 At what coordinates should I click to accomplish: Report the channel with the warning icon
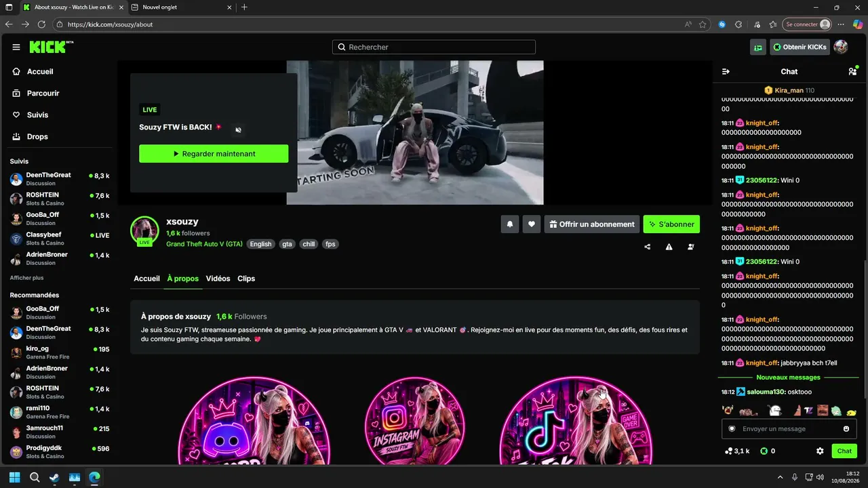coord(669,247)
